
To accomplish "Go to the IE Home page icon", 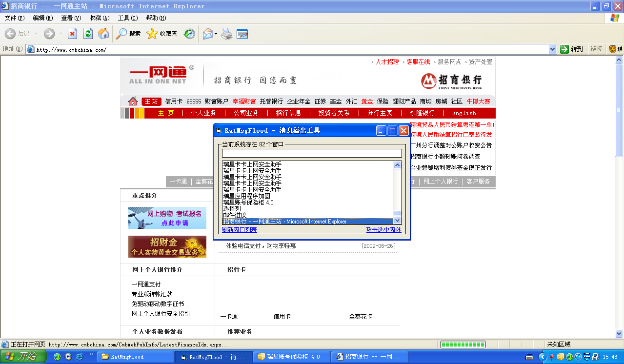I will (x=103, y=34).
